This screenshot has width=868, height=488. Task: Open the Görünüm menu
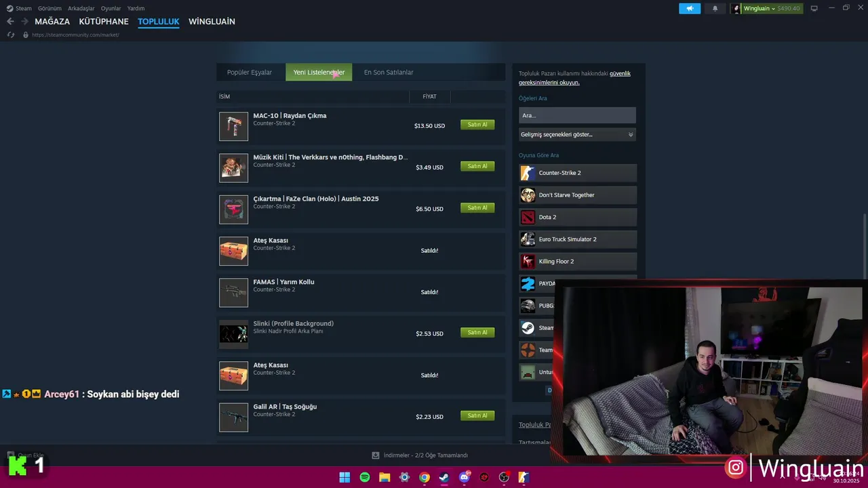50,8
